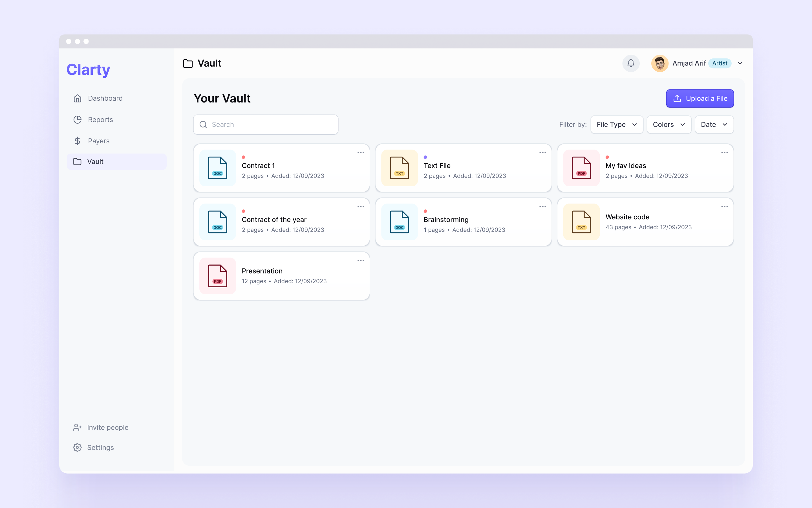Image resolution: width=812 pixels, height=508 pixels.
Task: Click the search magnifier icon
Action: point(203,125)
